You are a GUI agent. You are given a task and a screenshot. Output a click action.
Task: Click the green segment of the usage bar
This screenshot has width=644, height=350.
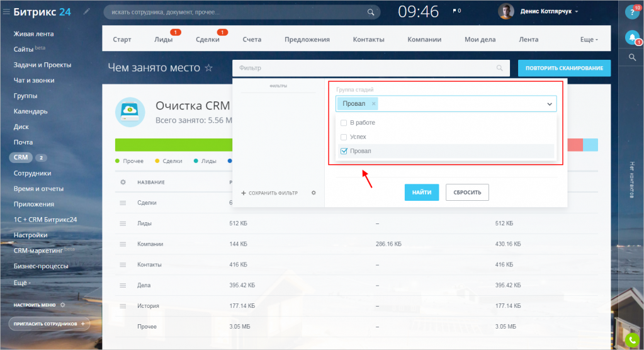click(173, 145)
